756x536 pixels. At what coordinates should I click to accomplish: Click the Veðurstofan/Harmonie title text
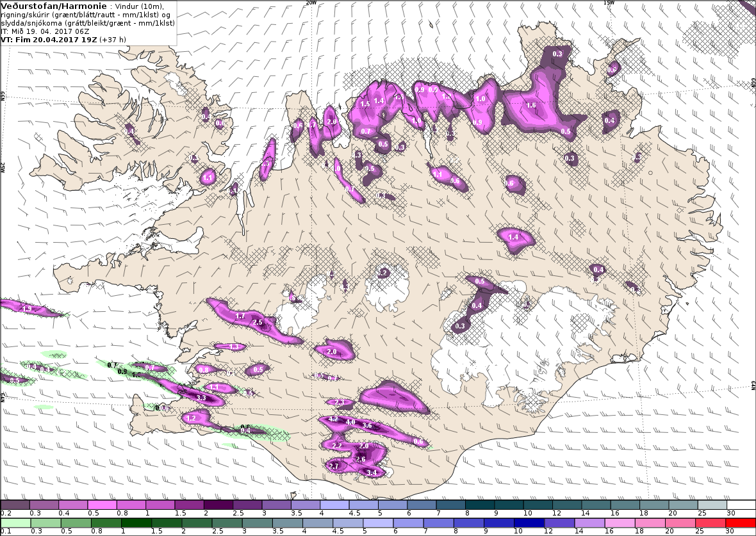[54, 6]
